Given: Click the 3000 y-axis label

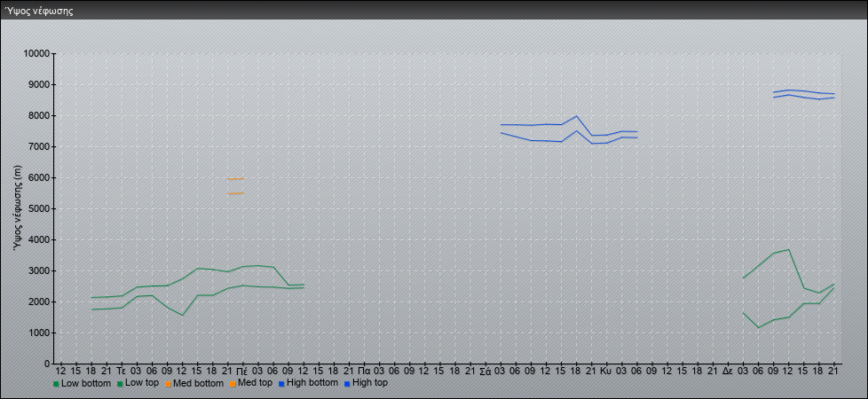Looking at the screenshot, I should tap(39, 270).
